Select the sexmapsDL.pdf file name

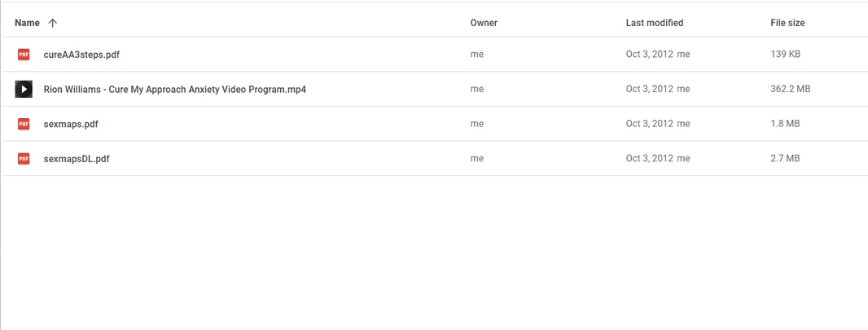click(77, 158)
